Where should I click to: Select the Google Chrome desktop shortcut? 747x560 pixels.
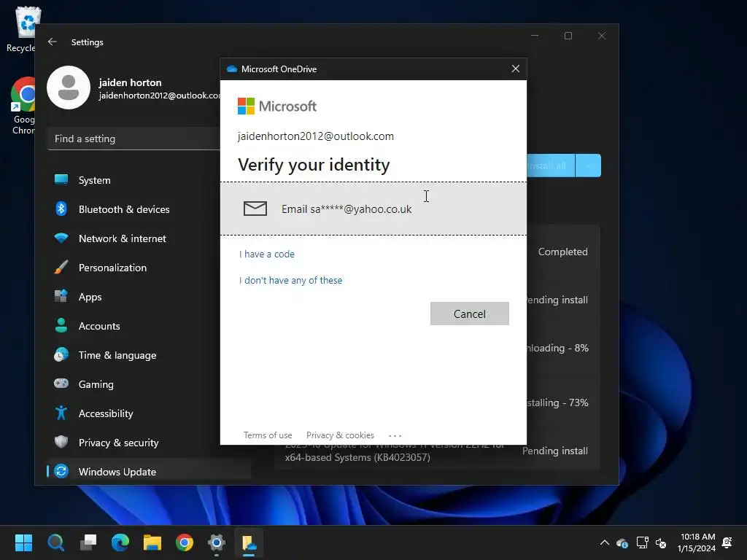click(23, 106)
